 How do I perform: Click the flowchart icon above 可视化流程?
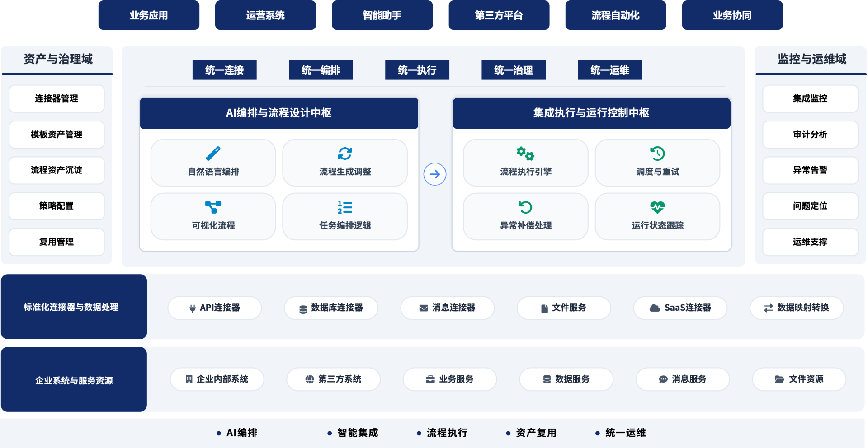point(213,207)
